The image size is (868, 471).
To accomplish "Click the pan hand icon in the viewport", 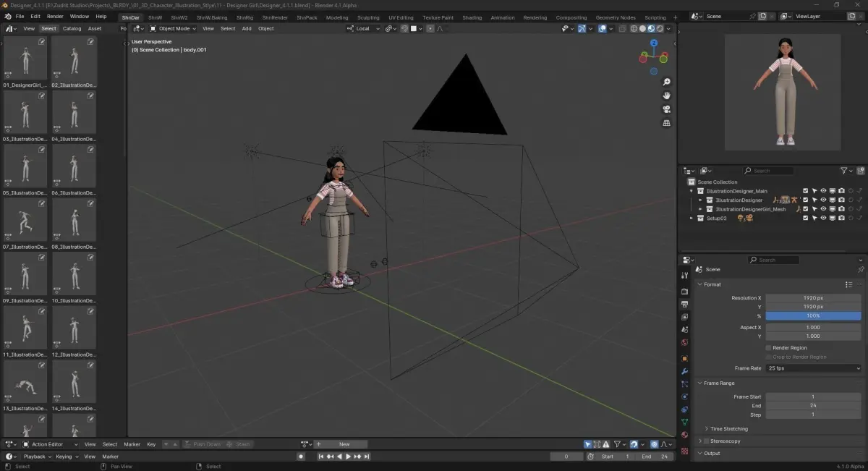I will point(666,96).
